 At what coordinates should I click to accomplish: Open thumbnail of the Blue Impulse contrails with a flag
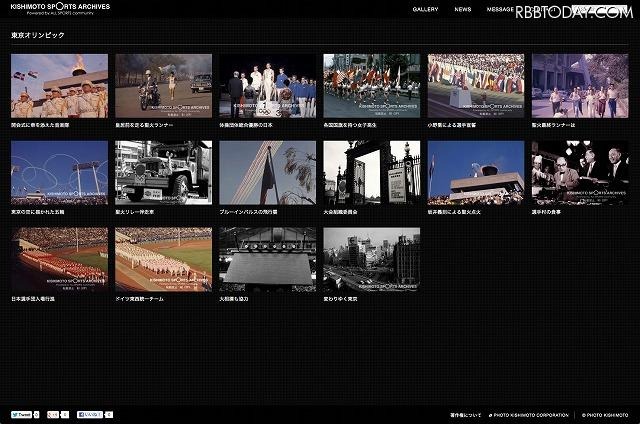pos(268,173)
